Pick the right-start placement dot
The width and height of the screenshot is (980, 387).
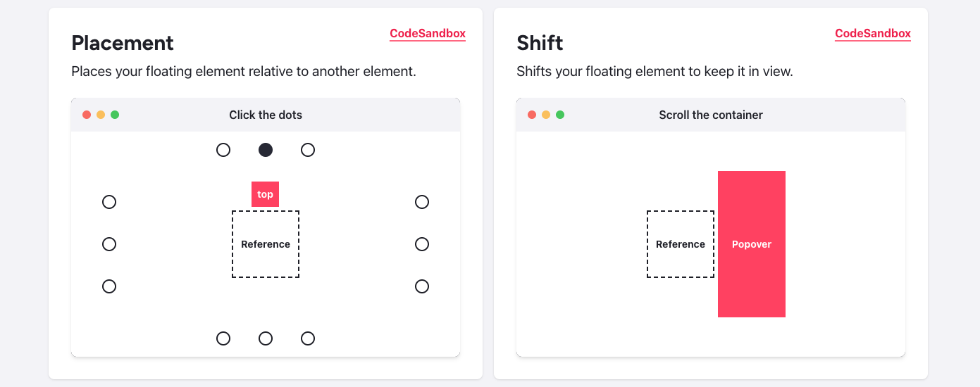(x=422, y=202)
